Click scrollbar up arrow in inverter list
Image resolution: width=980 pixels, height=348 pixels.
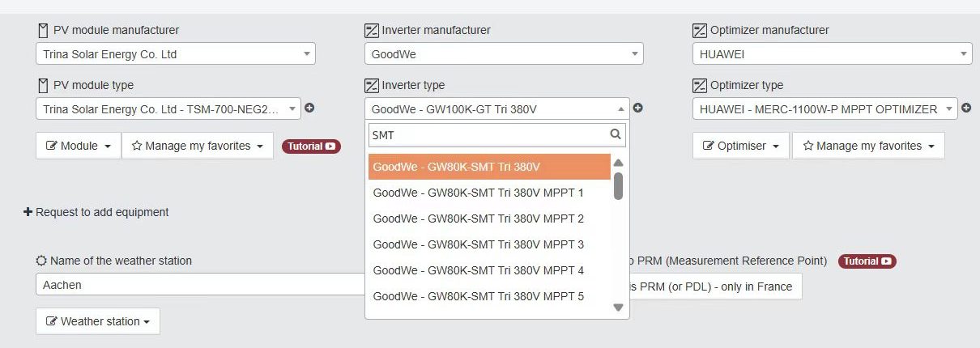618,162
